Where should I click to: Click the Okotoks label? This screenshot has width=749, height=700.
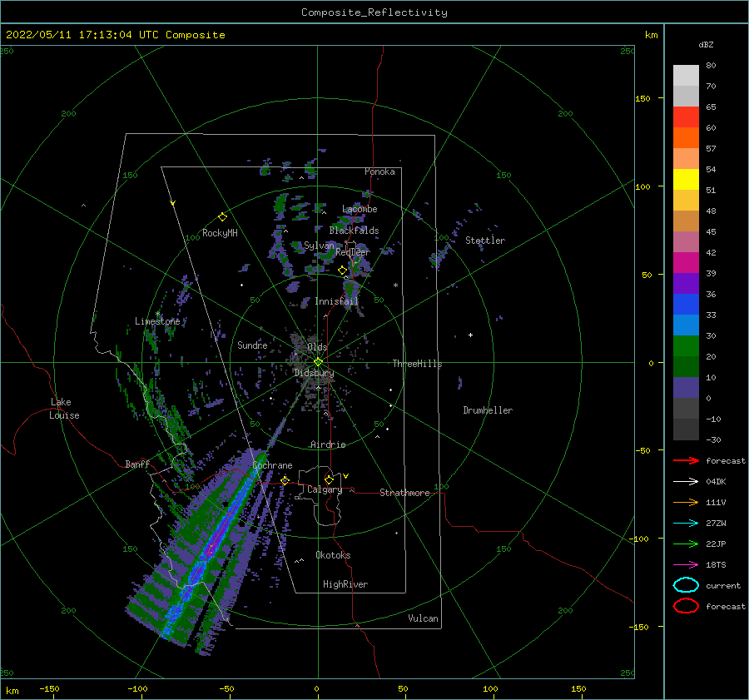333,555
